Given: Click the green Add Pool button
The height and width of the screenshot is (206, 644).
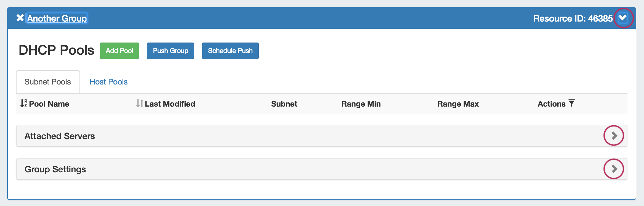Looking at the screenshot, I should point(119,51).
